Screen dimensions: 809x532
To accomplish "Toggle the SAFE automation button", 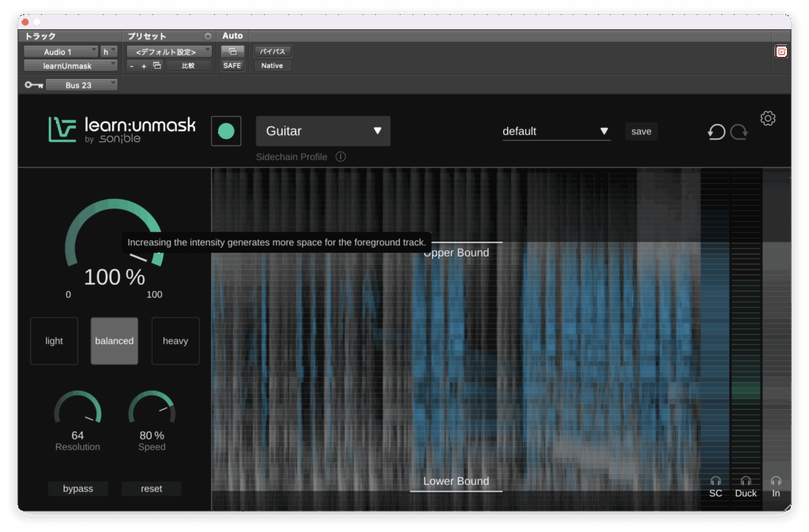I will click(x=232, y=66).
